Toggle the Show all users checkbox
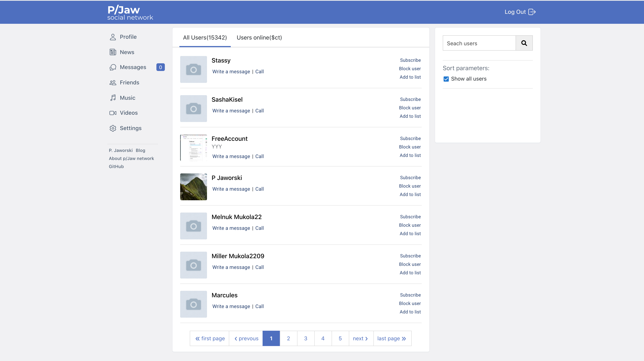The width and height of the screenshot is (644, 361). pos(446,79)
